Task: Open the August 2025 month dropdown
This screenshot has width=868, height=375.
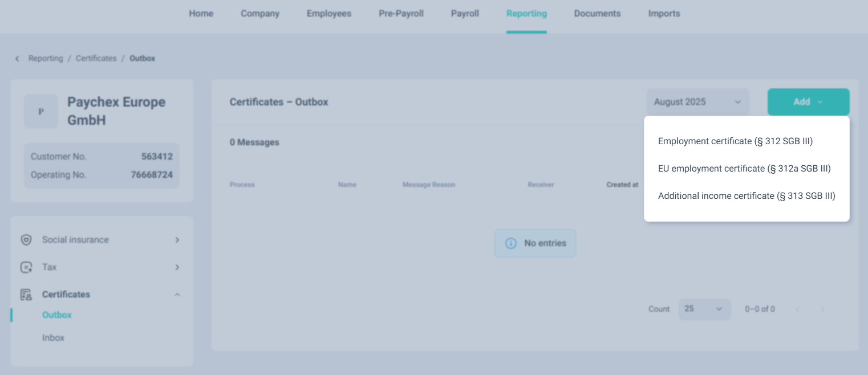Action: coord(697,102)
